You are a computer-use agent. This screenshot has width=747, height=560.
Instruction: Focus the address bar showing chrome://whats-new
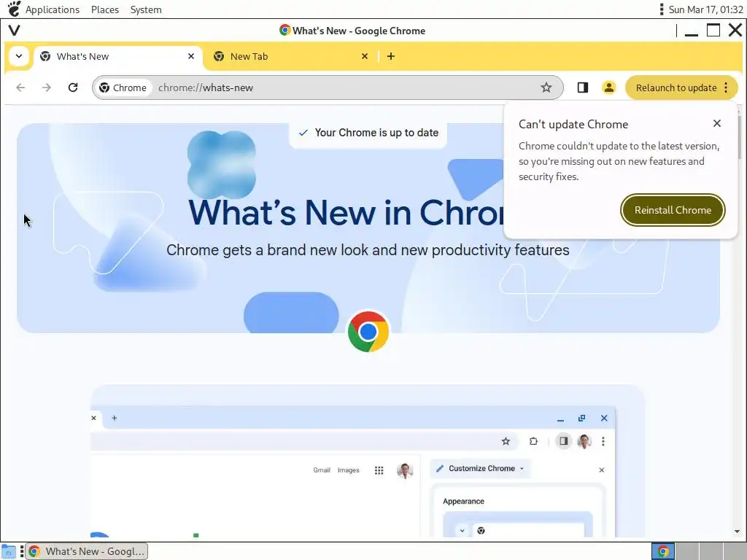(x=328, y=87)
